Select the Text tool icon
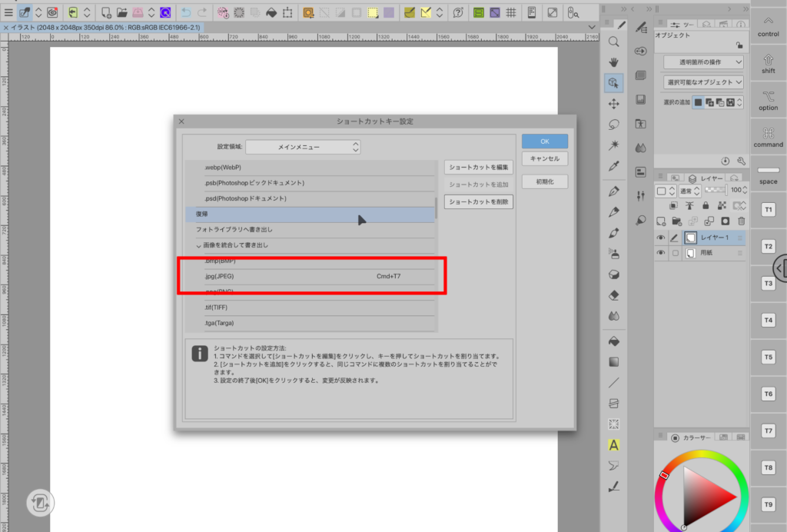 pos(614,444)
